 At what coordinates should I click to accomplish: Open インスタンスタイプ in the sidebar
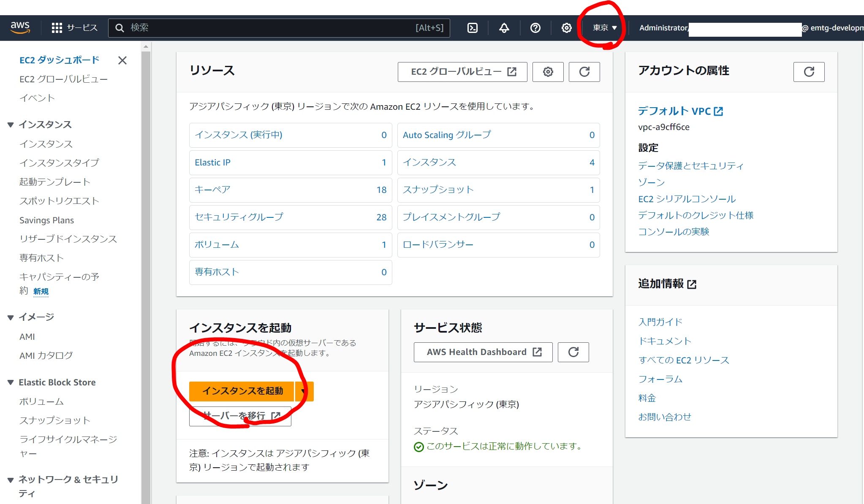pyautogui.click(x=59, y=163)
